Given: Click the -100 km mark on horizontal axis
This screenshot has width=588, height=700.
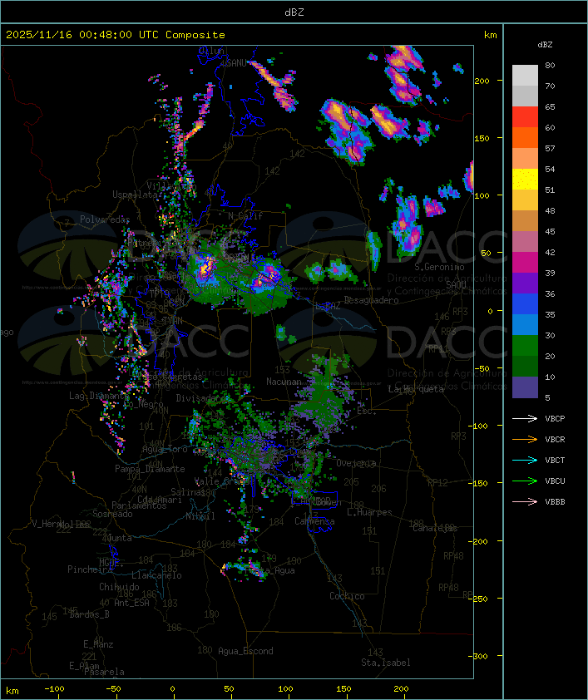Looking at the screenshot, I should point(54,689).
